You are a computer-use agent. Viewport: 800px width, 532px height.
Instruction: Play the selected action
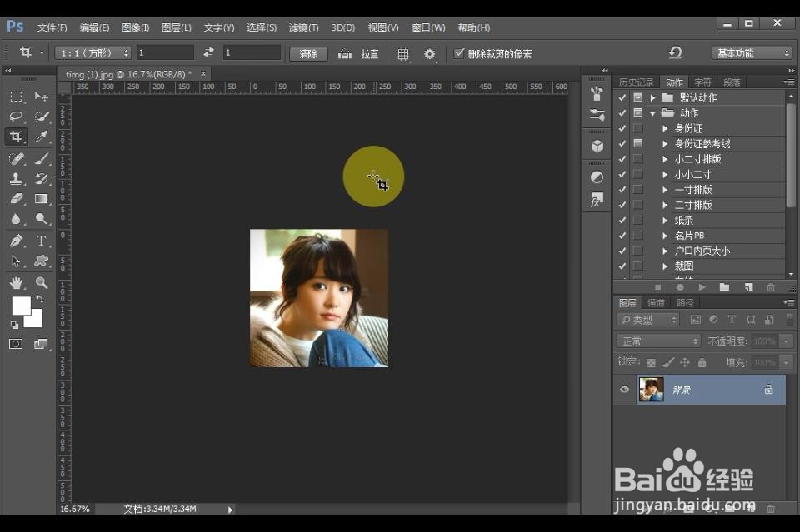click(x=702, y=287)
